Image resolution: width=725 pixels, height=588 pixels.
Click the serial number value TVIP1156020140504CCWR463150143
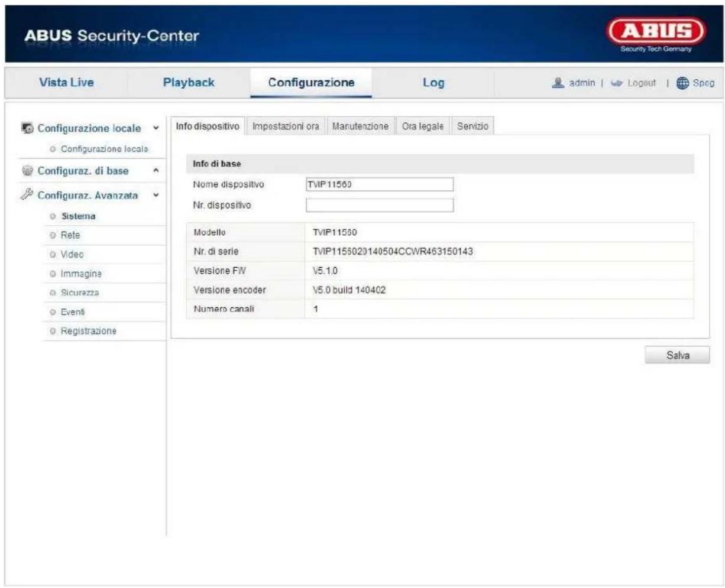point(393,251)
